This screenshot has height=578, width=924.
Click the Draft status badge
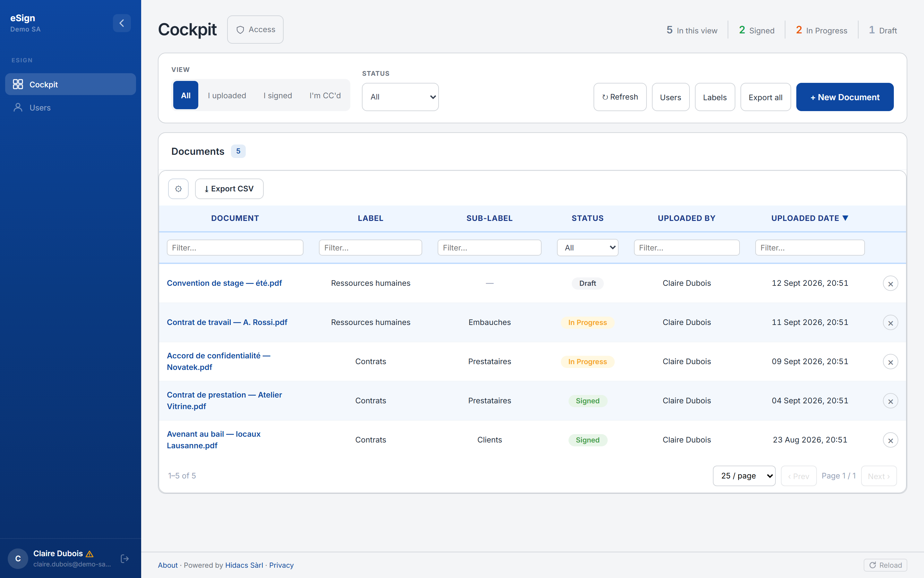(587, 283)
